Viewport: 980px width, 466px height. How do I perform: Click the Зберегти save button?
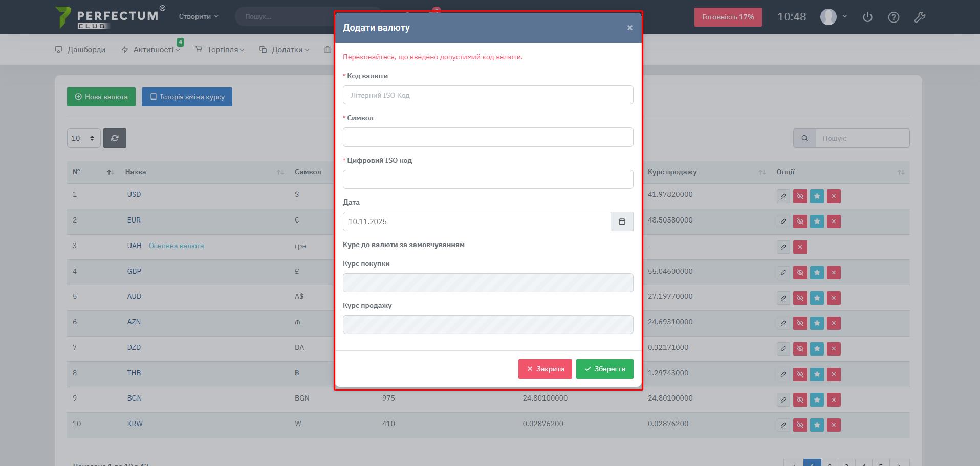coord(604,369)
